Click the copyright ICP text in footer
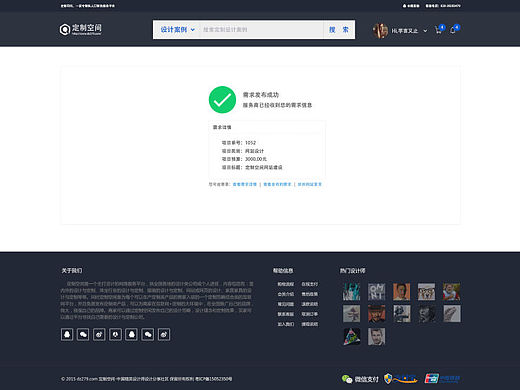The height and width of the screenshot is (390, 520). [x=147, y=379]
